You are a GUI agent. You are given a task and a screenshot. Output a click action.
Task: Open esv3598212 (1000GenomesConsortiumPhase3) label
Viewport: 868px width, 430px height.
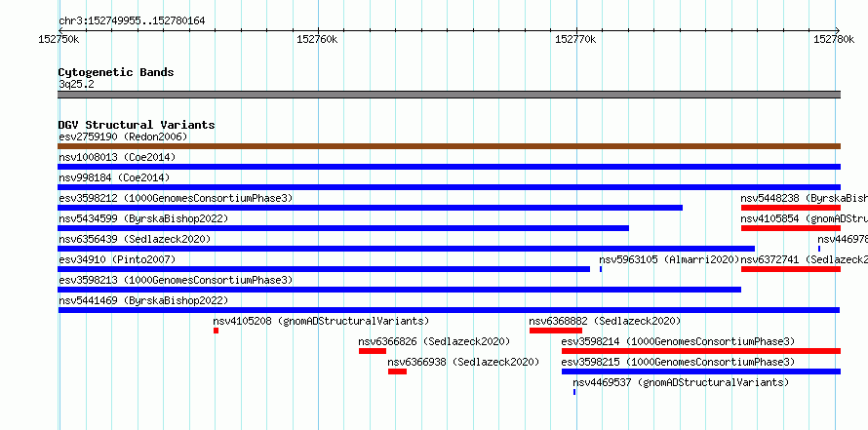click(176, 198)
